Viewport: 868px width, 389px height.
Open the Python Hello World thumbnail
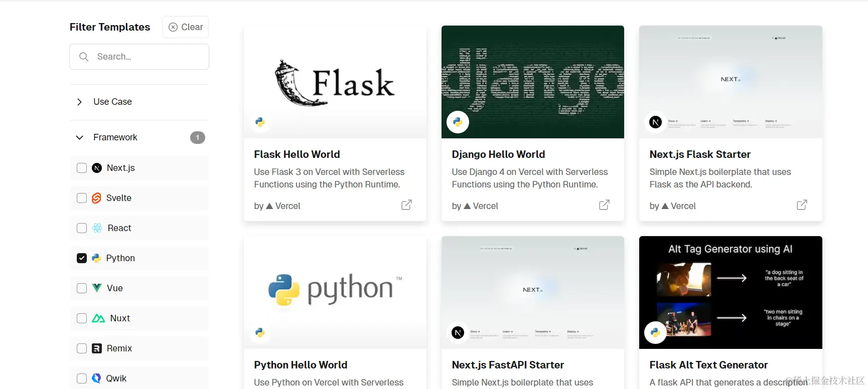(x=335, y=293)
